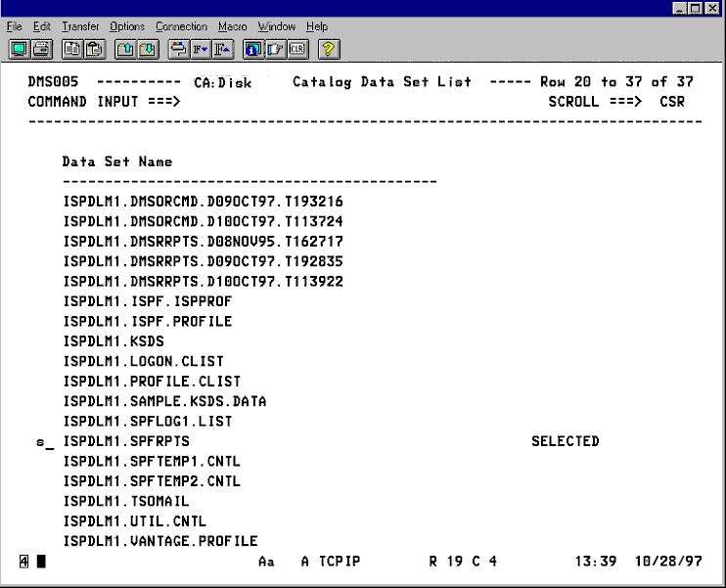The image size is (726, 588).
Task: Click the Row 20 to 37 of 37 indicator
Action: (x=616, y=82)
